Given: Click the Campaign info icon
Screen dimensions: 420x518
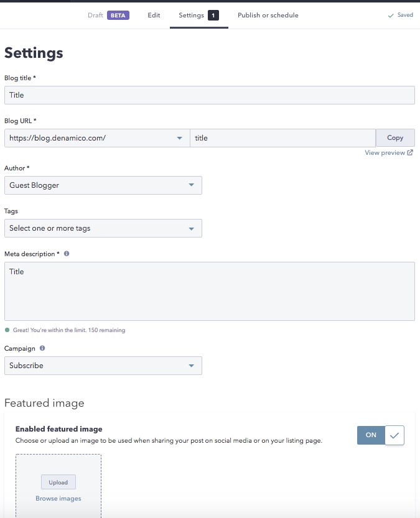Looking at the screenshot, I should tap(42, 348).
